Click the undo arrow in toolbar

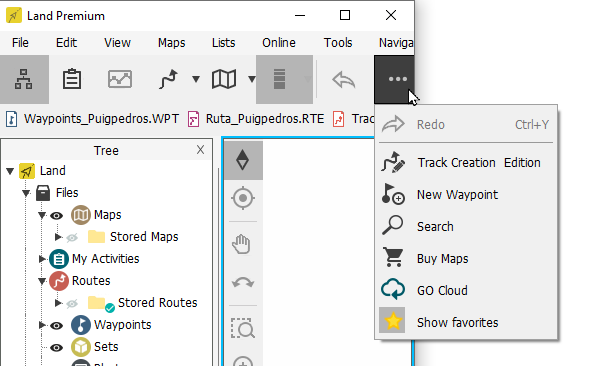pyautogui.click(x=343, y=80)
